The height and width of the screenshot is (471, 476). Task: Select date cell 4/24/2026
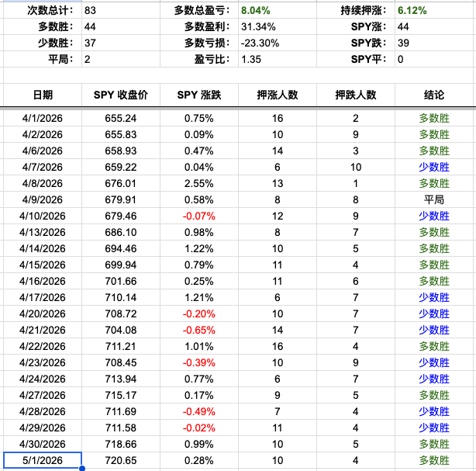[x=43, y=379]
